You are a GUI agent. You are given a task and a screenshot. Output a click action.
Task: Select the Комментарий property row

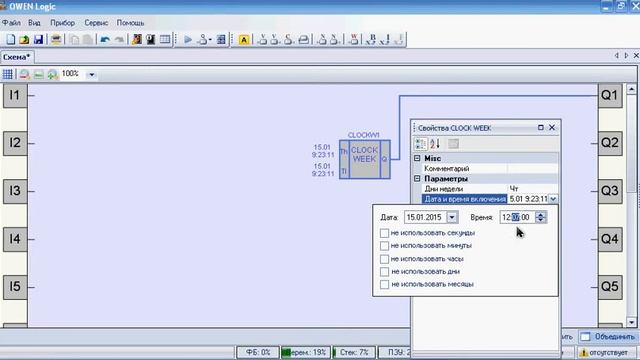(x=490, y=169)
